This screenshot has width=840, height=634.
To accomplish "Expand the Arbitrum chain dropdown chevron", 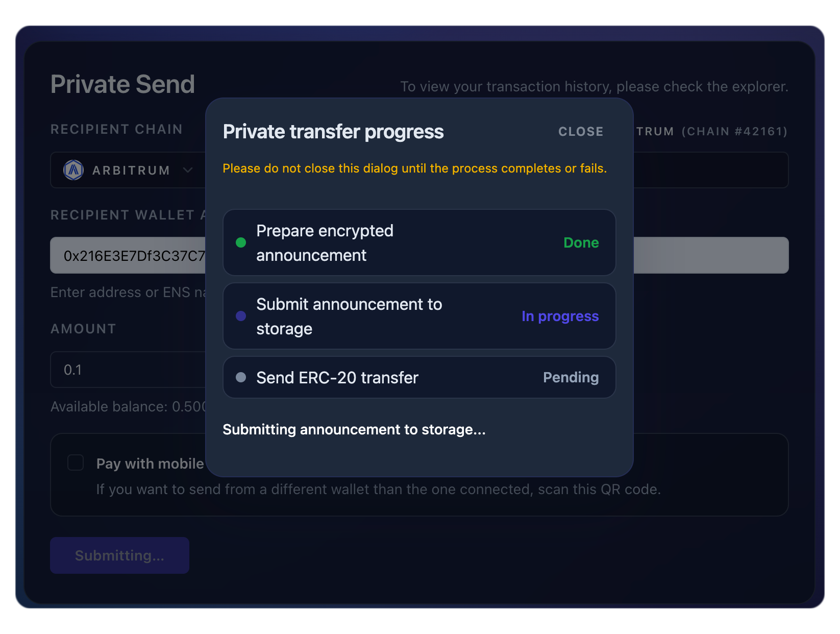I will click(x=188, y=170).
